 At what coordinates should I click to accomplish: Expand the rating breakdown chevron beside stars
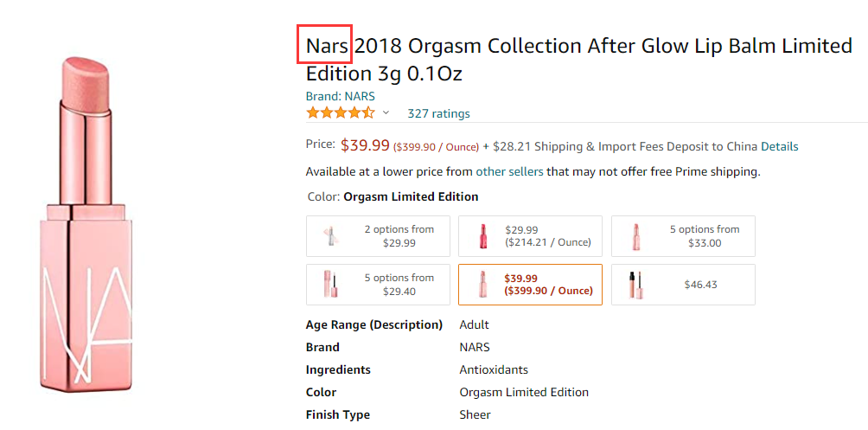(386, 113)
